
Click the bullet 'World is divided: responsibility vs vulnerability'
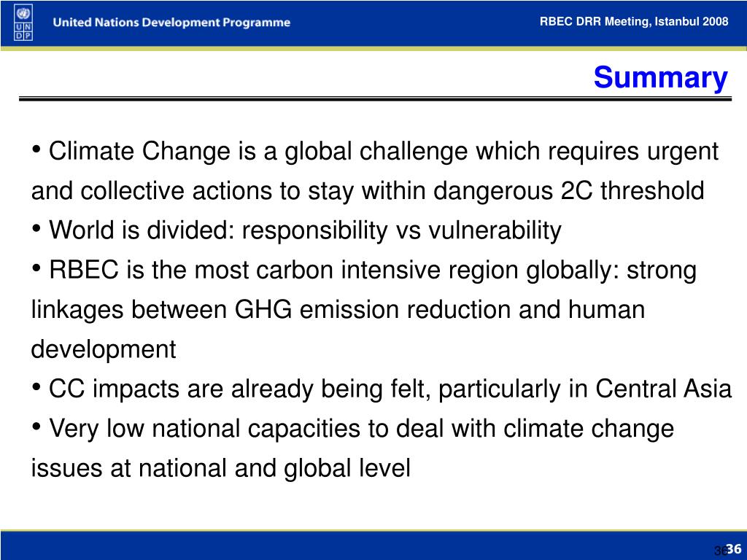(296, 230)
